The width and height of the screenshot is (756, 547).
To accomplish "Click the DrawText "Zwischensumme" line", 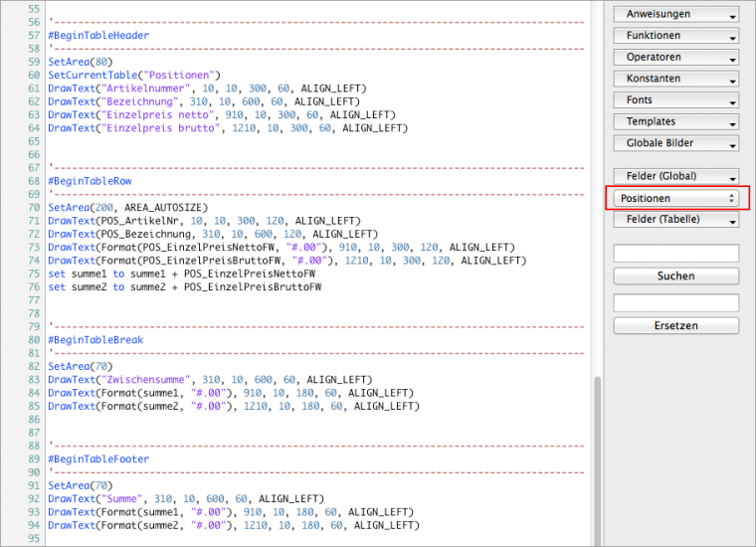I will pyautogui.click(x=210, y=380).
